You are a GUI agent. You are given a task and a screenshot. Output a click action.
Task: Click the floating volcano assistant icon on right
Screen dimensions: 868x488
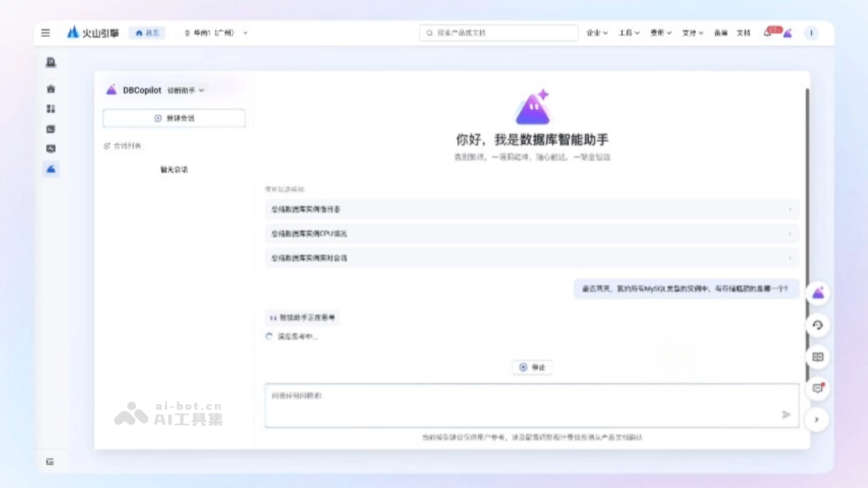tap(817, 292)
